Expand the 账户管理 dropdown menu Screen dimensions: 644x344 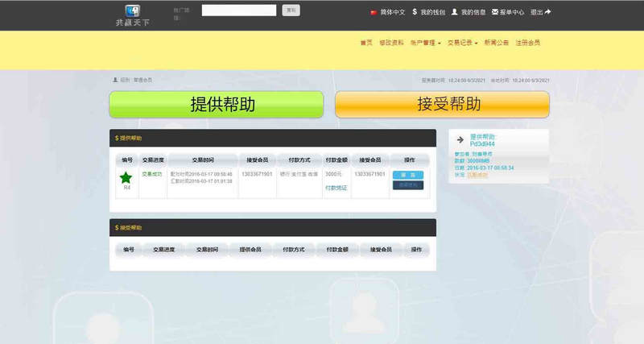(425, 43)
